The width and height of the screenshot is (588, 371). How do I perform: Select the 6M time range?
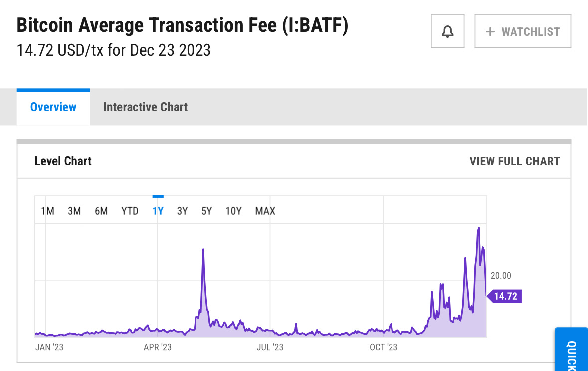coord(101,211)
